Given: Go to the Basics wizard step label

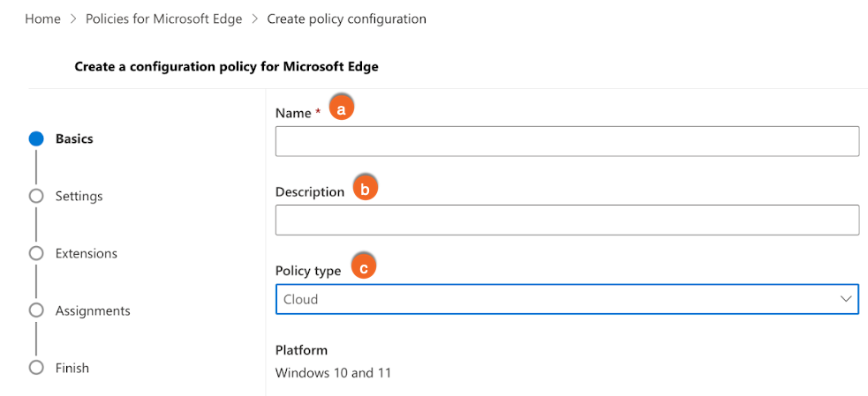Looking at the screenshot, I should click(74, 138).
